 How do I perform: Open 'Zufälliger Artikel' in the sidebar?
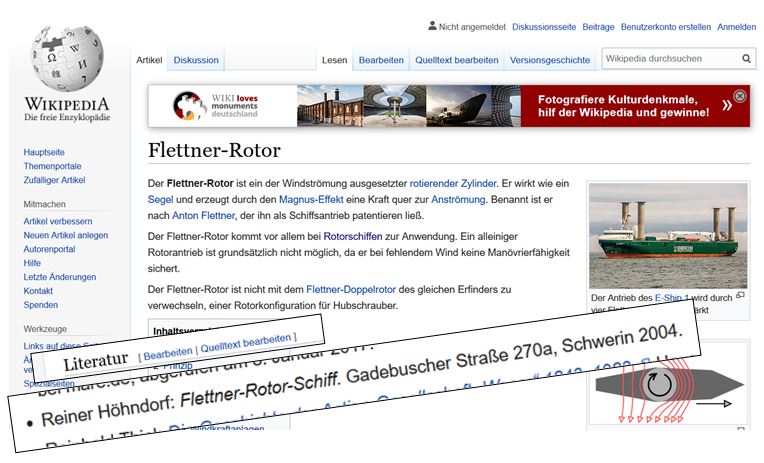point(54,180)
